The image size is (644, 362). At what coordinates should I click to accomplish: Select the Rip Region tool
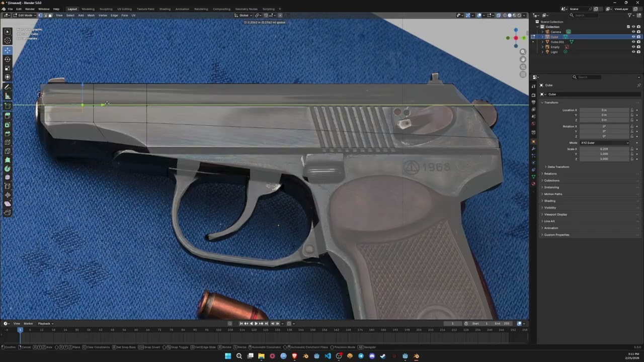(x=8, y=213)
